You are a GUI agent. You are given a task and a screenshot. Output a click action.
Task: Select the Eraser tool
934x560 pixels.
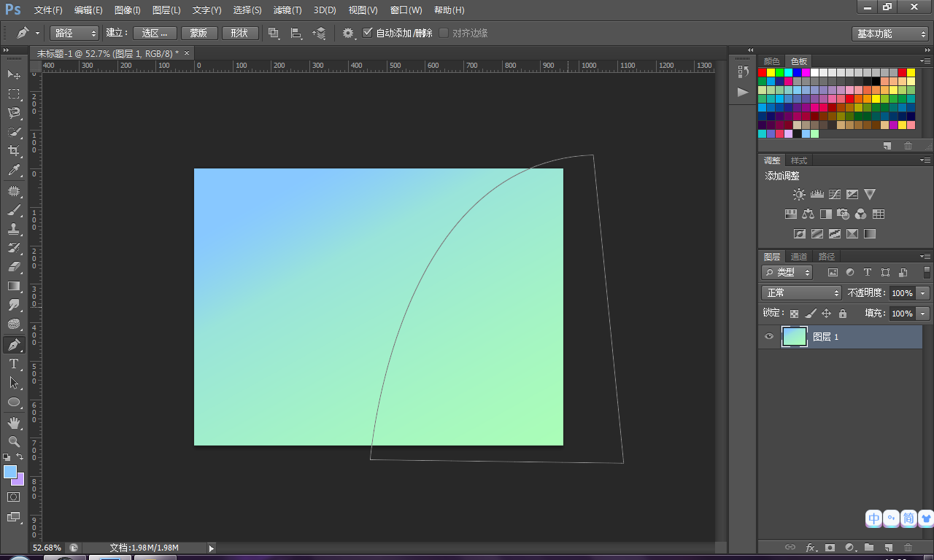[x=14, y=267]
